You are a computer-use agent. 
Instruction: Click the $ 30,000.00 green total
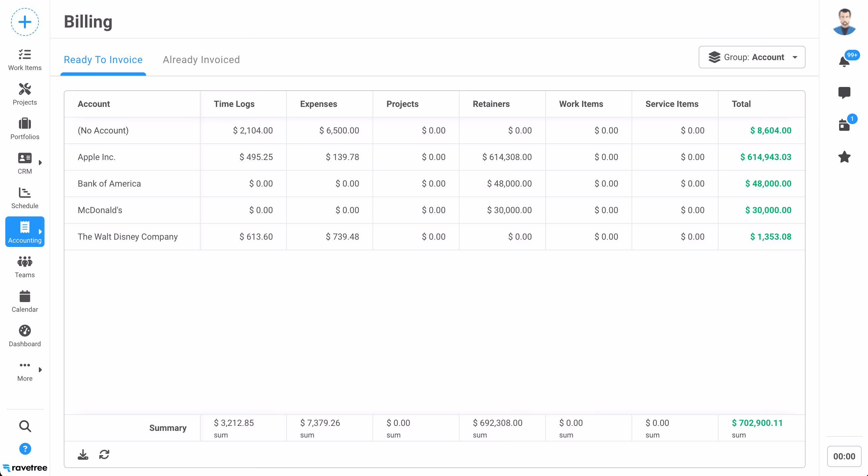coord(768,210)
